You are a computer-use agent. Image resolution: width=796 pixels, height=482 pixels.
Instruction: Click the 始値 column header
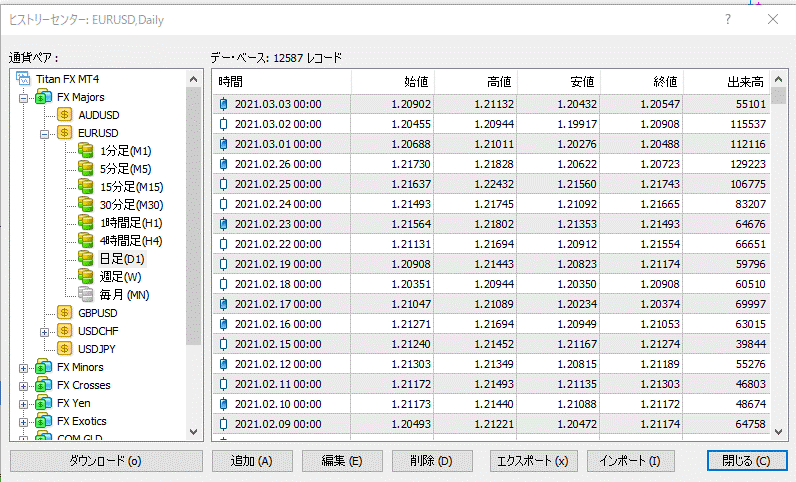pos(392,82)
